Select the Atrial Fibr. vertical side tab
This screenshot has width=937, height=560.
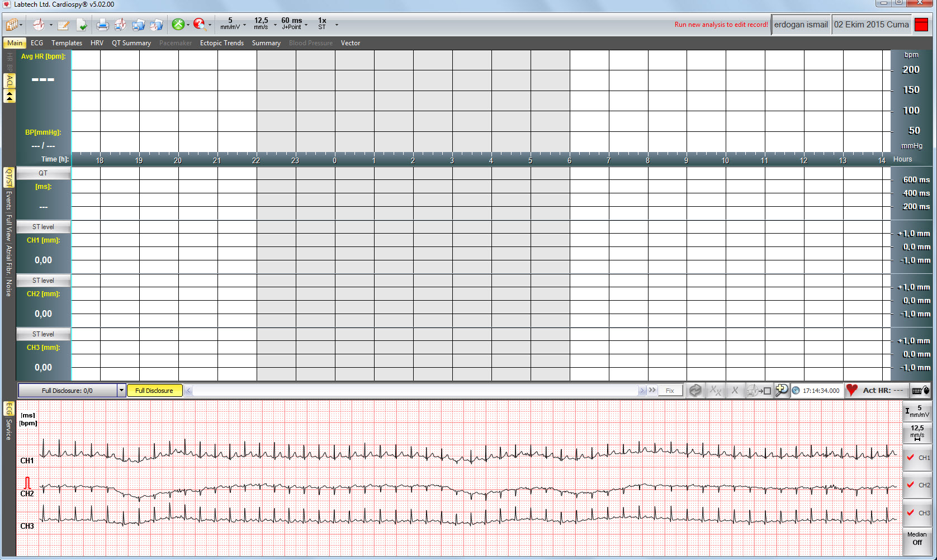click(9, 260)
